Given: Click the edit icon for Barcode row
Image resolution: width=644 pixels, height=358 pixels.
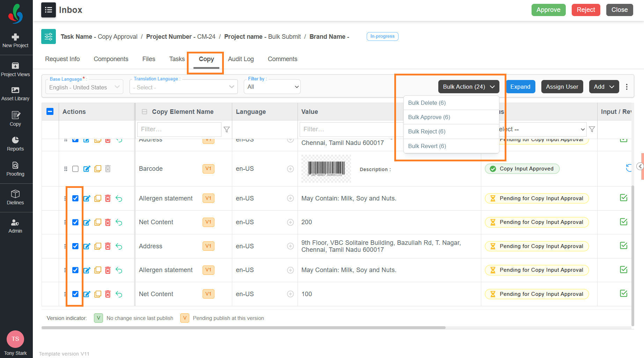Looking at the screenshot, I should point(87,169).
